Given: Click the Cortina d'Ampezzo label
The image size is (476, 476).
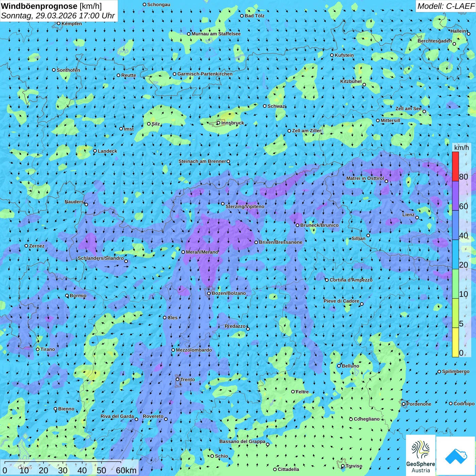Looking at the screenshot, I should click(x=351, y=280).
